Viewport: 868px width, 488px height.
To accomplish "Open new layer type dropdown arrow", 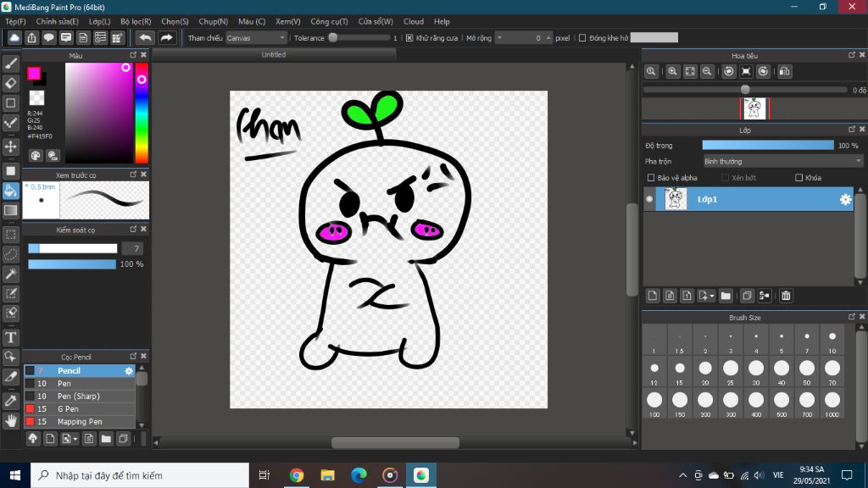I will tap(712, 296).
